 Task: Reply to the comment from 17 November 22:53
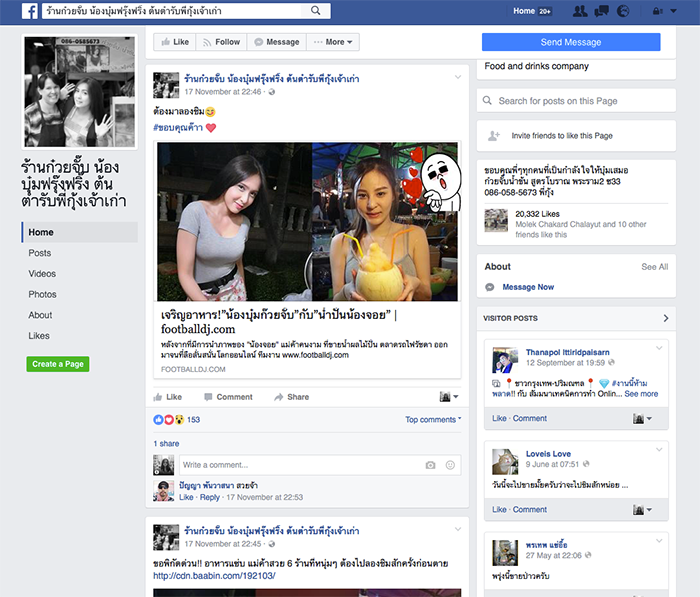[x=209, y=497]
